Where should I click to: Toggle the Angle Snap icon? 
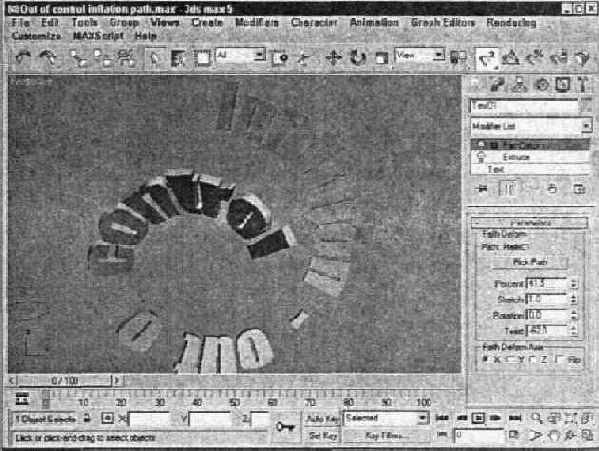511,58
